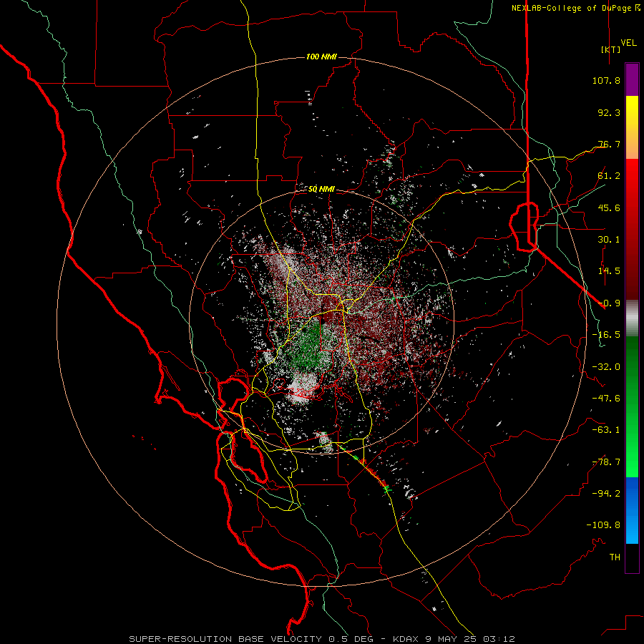Select the -32.0 scale value
Image resolution: width=644 pixels, height=644 pixels.
606,367
